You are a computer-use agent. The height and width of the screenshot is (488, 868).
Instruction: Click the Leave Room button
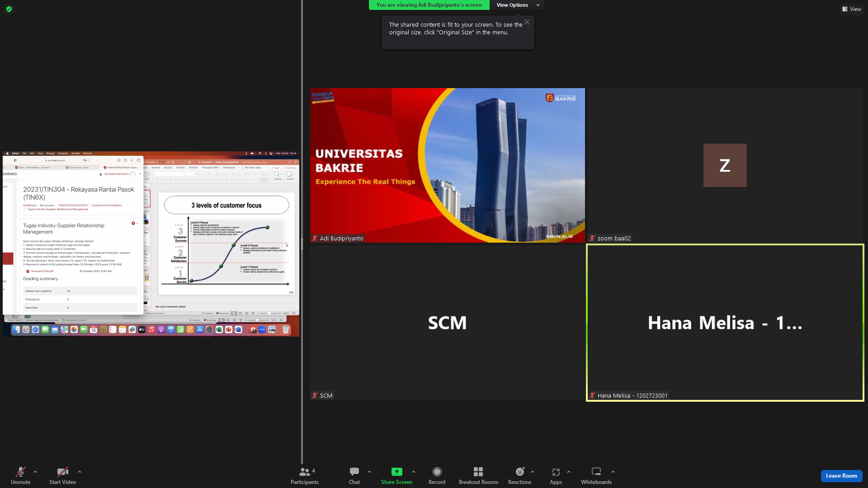coord(841,476)
